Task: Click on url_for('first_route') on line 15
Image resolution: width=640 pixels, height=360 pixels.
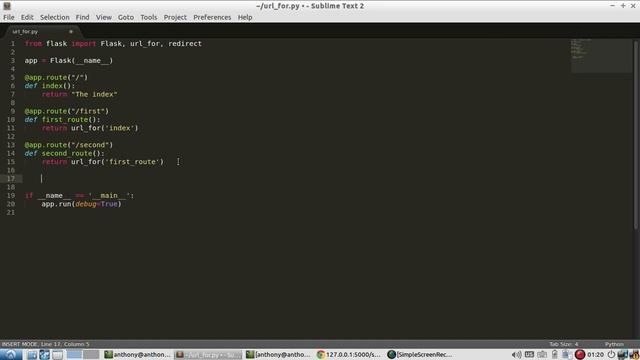Action: click(x=118, y=162)
